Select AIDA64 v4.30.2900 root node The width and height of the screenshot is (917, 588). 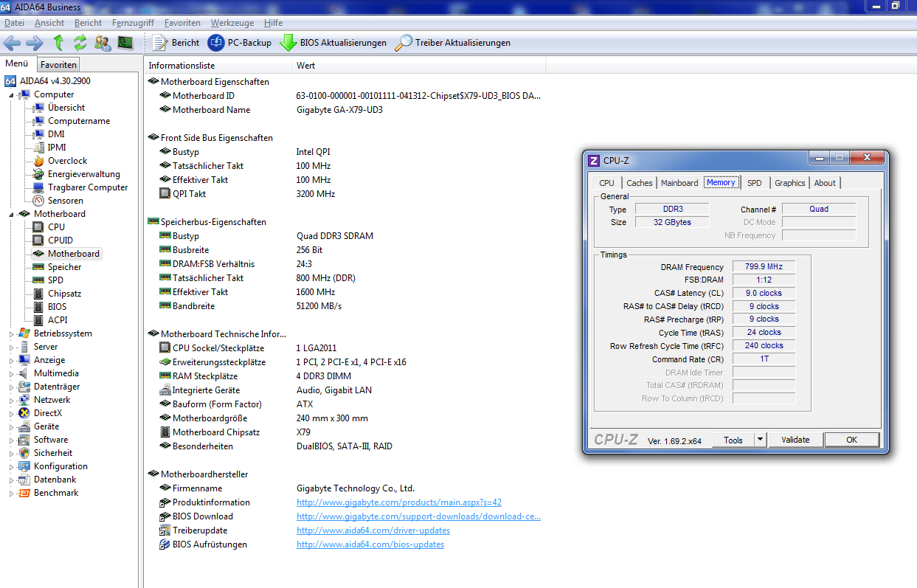point(55,81)
